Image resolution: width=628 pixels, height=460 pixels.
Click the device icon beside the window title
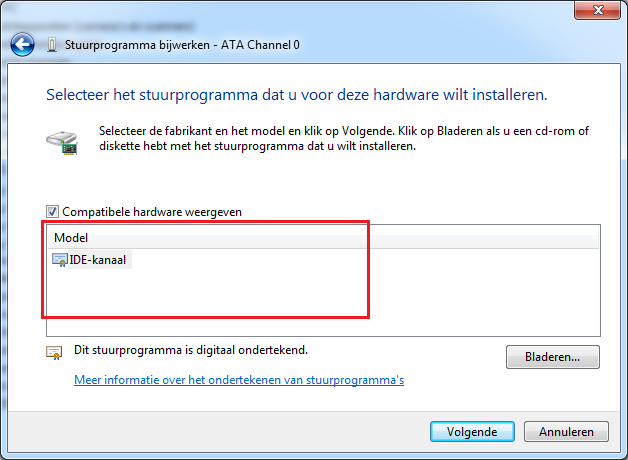point(51,45)
